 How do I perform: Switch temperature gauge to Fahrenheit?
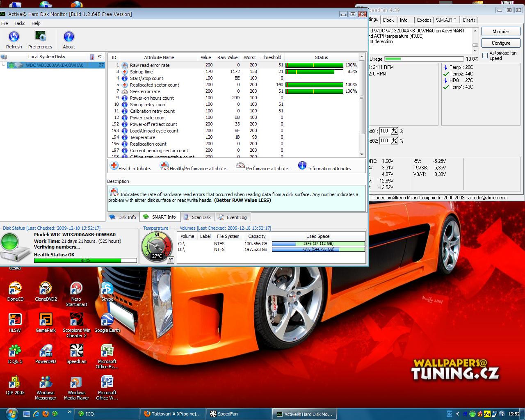pyautogui.click(x=171, y=260)
